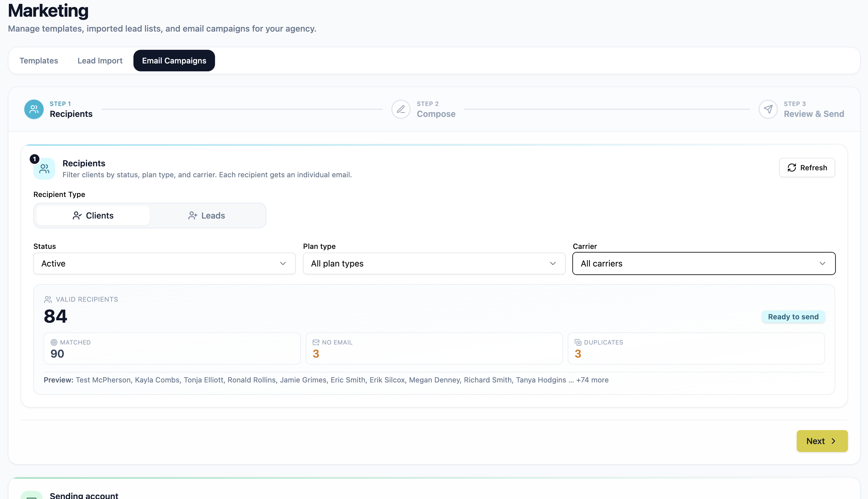
Task: Click the valid recipients count 84
Action: [x=56, y=316]
